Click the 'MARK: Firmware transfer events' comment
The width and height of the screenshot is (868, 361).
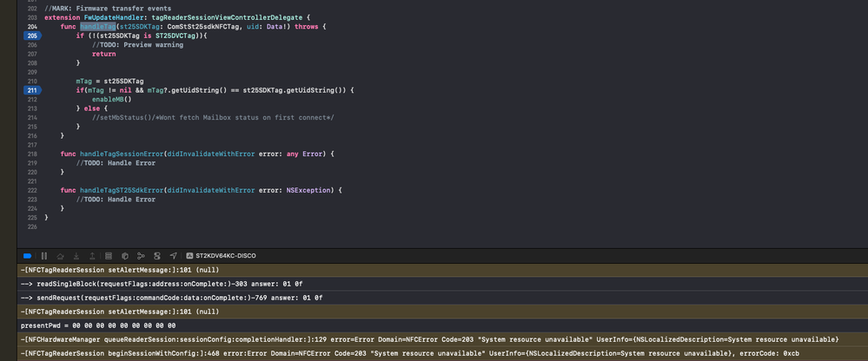108,9
